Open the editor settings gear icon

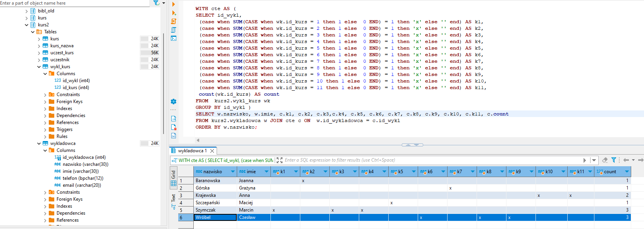[x=174, y=102]
